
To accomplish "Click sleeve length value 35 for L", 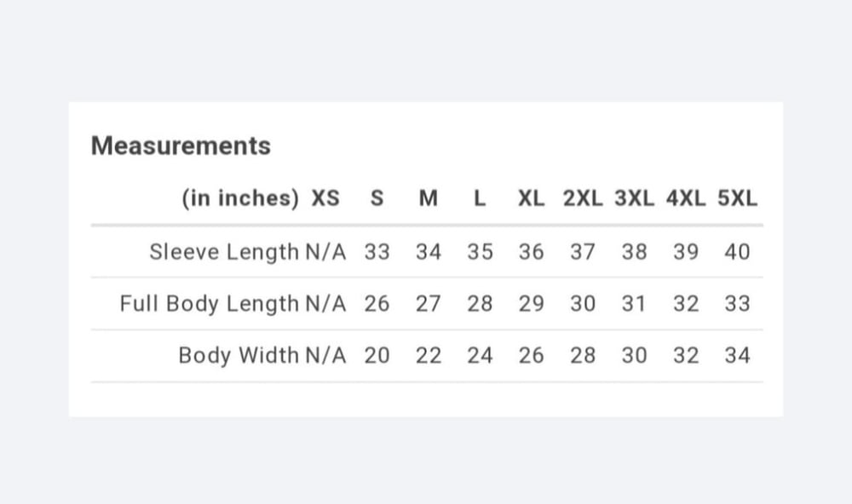I will pos(480,252).
